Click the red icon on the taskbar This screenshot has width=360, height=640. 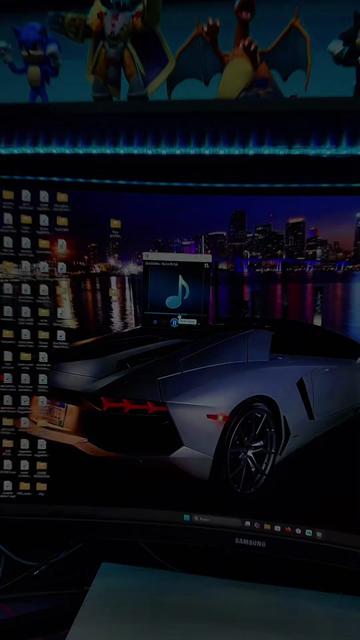coord(288,529)
